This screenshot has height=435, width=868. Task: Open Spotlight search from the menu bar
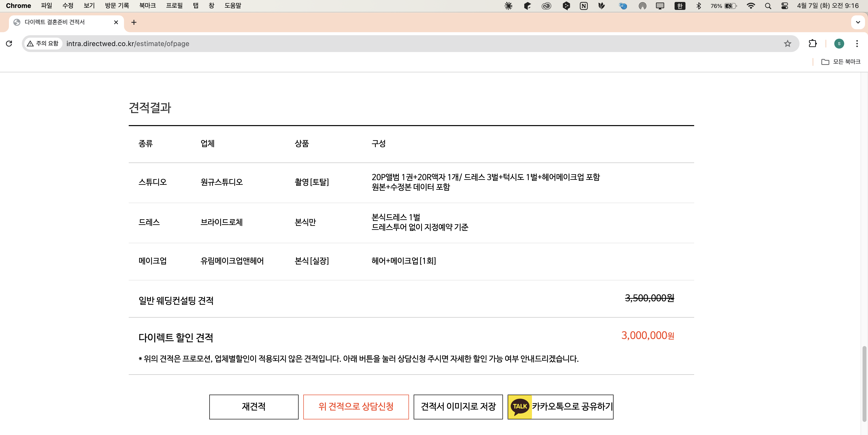point(768,6)
